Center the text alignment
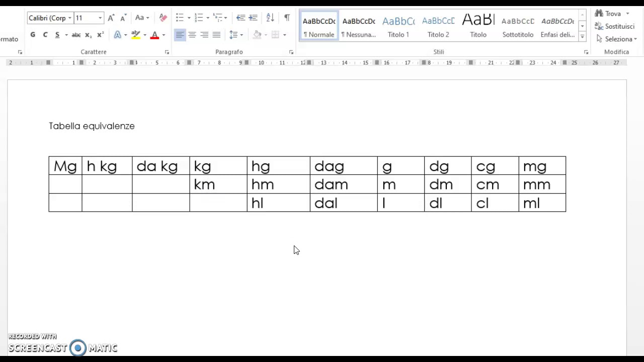The image size is (644, 362). tap(192, 35)
